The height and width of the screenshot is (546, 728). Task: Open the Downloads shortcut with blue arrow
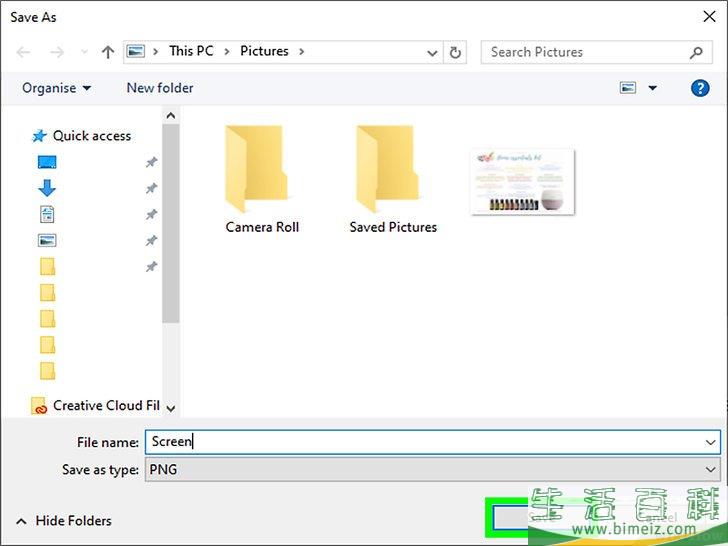point(47,188)
